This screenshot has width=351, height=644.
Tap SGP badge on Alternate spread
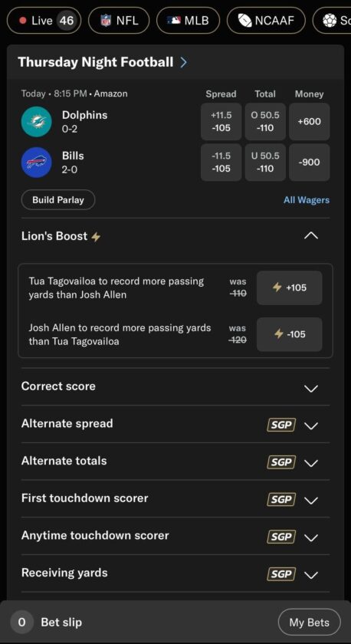(x=281, y=425)
